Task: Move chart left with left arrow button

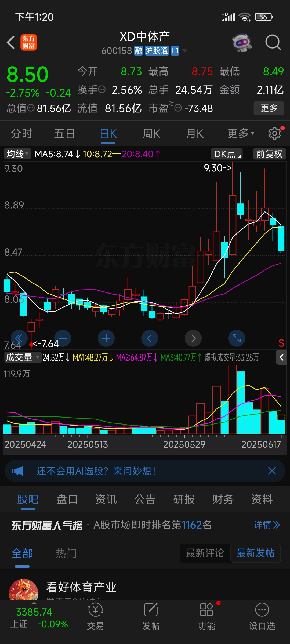Action: tap(150, 338)
